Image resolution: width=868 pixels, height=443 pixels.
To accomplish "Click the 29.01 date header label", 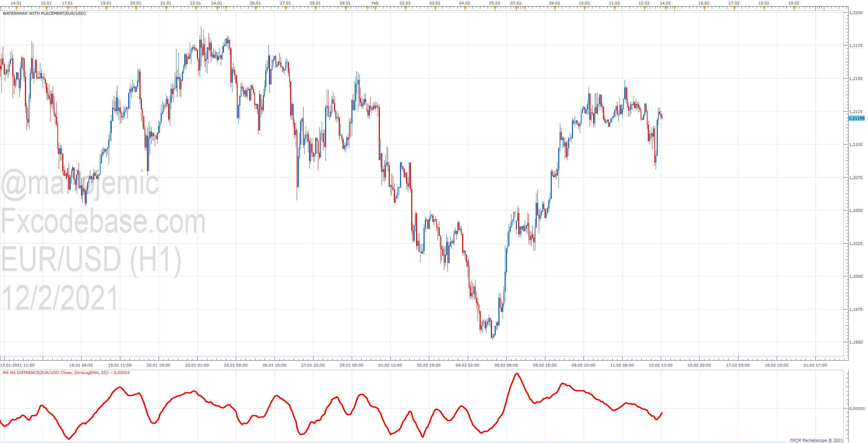I will (345, 3).
